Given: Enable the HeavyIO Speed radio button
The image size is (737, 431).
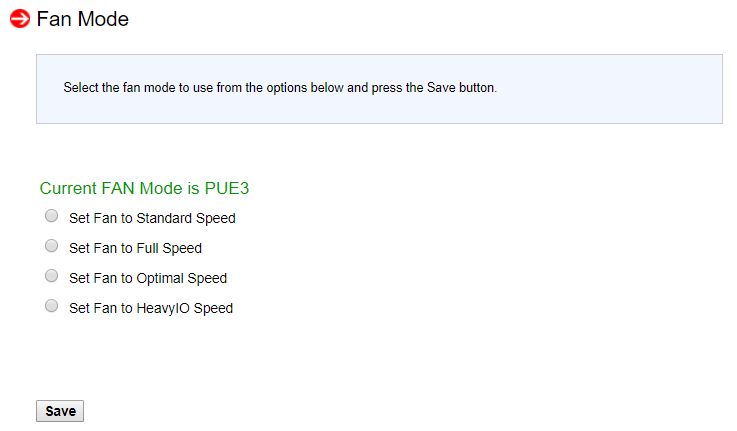Looking at the screenshot, I should pyautogui.click(x=51, y=306).
